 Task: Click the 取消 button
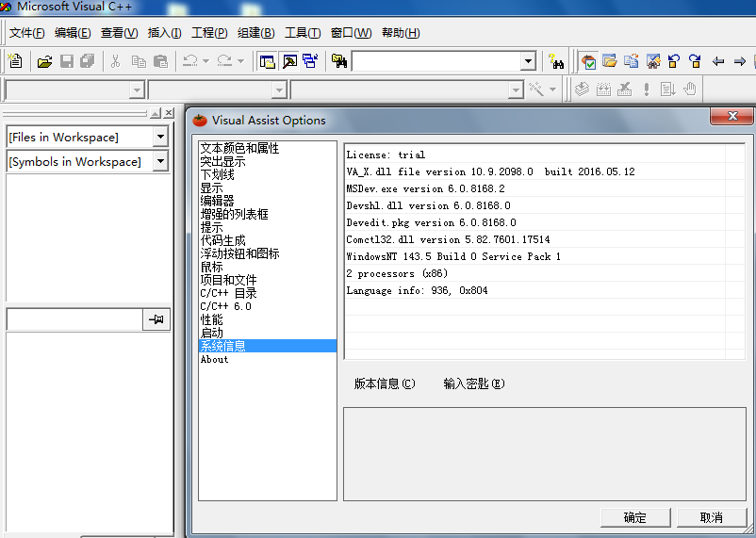click(712, 517)
